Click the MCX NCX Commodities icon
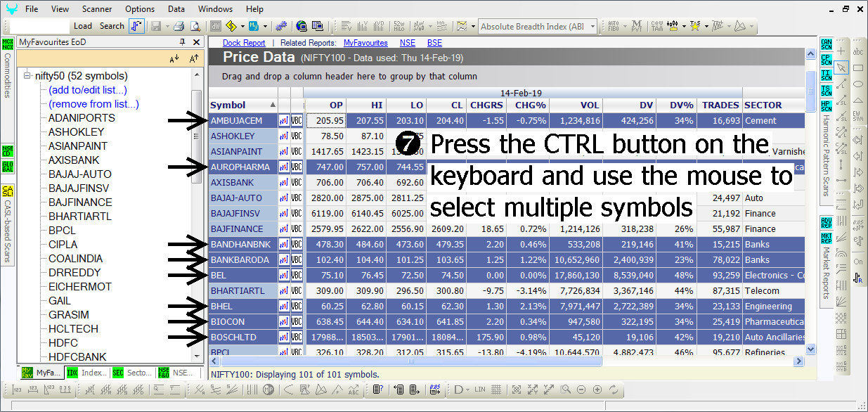Image resolution: width=868 pixels, height=412 pixels. 8,45
